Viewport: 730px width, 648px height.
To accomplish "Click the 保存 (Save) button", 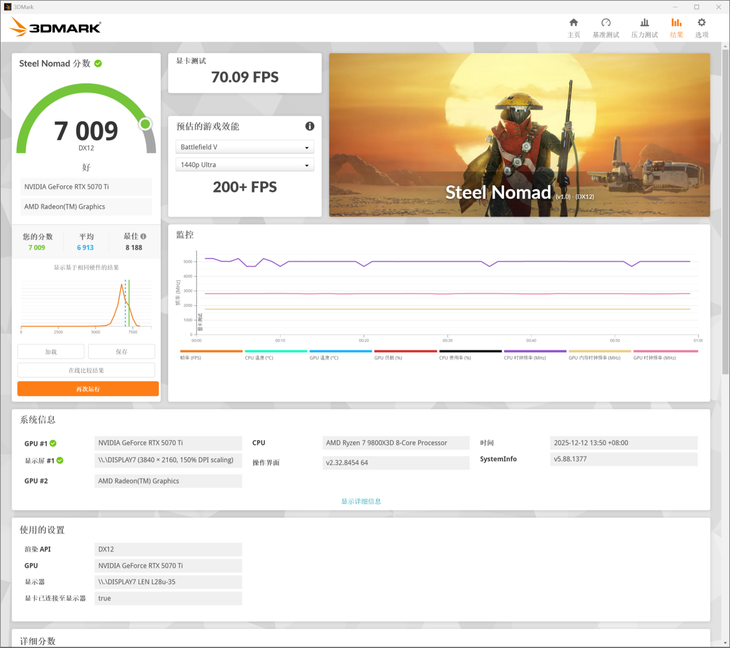I will 122,352.
